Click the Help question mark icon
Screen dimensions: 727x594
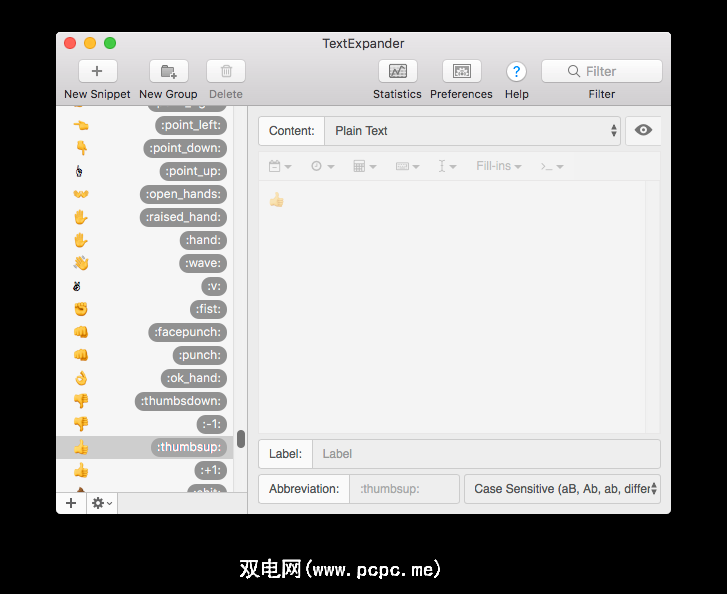[x=516, y=71]
